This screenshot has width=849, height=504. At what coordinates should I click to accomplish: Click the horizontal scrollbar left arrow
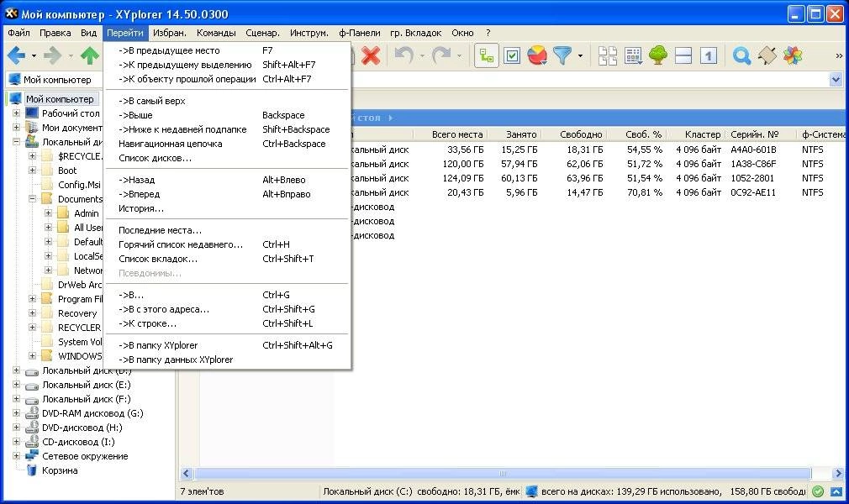point(187,473)
